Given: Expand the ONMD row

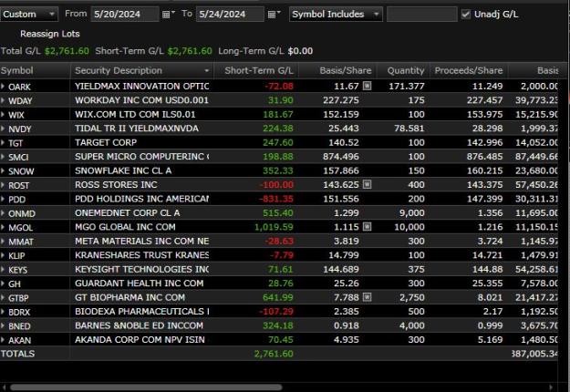Looking at the screenshot, I should coord(3,213).
